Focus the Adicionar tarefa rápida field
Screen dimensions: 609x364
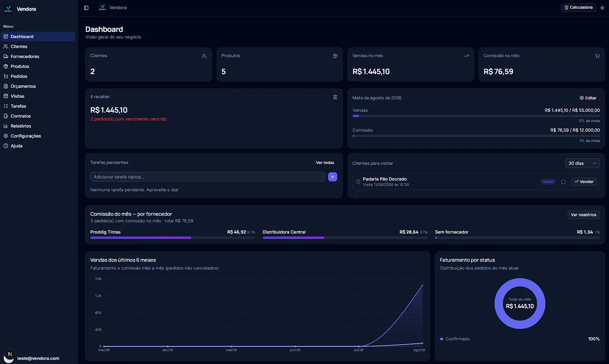(208, 177)
